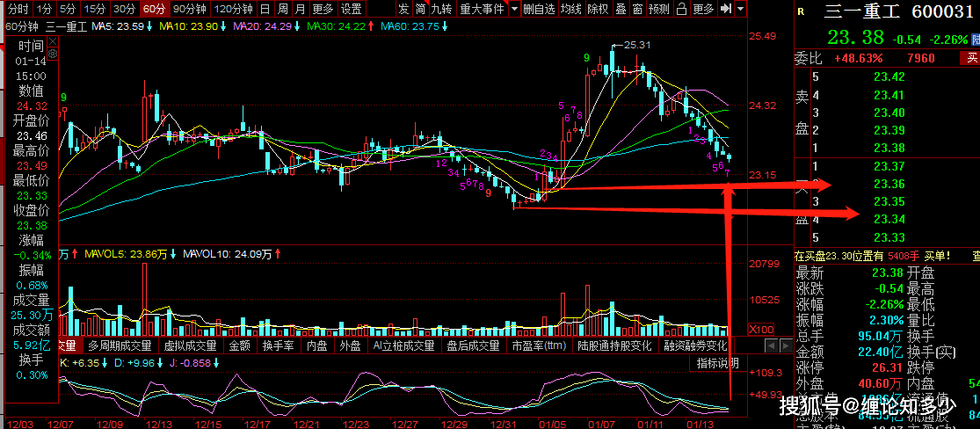Toggle 叠 overlay comparison mode
Viewport: 980px width, 429px height.
coord(621,9)
